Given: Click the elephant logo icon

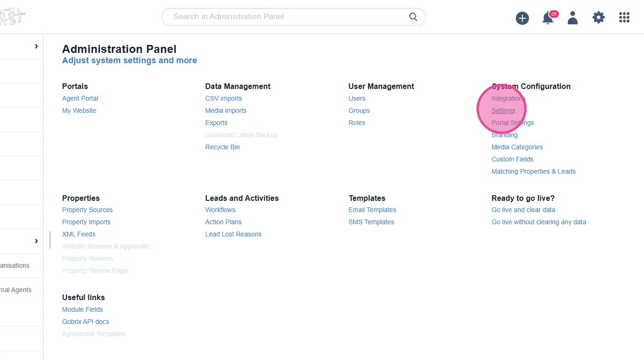Looking at the screenshot, I should point(12,17).
